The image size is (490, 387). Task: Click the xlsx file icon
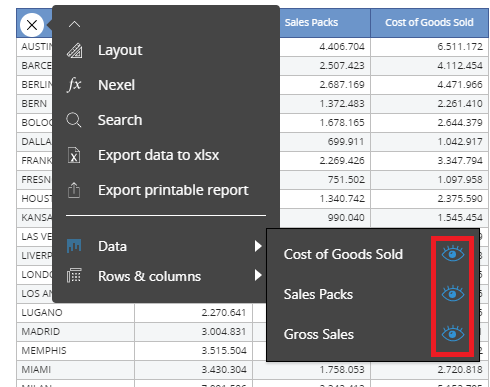[74, 155]
